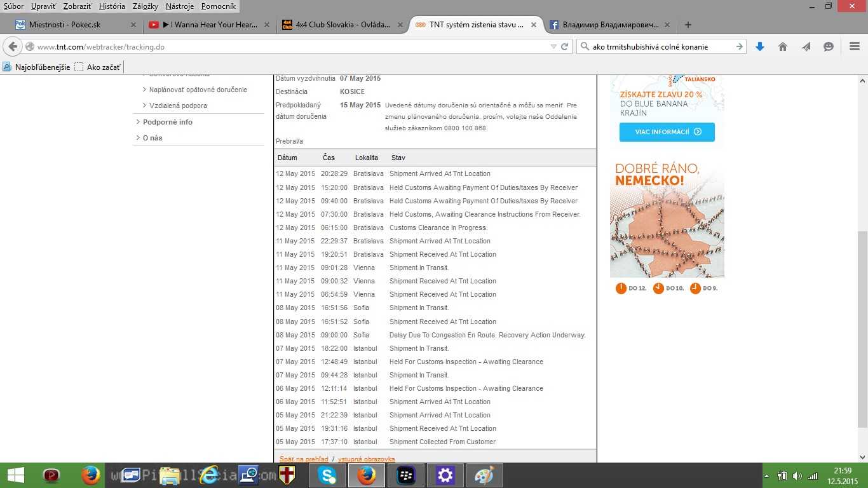The width and height of the screenshot is (868, 488).
Task: Open volume control in system tray
Action: [x=797, y=476]
